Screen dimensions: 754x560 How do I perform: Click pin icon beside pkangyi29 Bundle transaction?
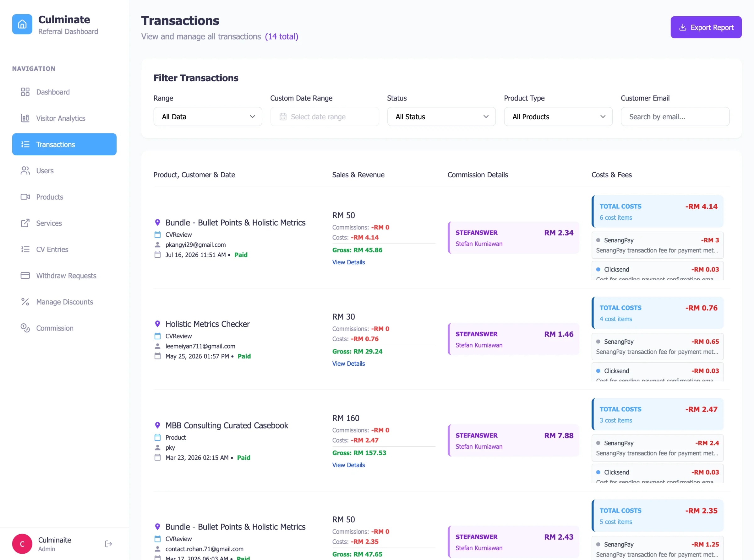[157, 222]
